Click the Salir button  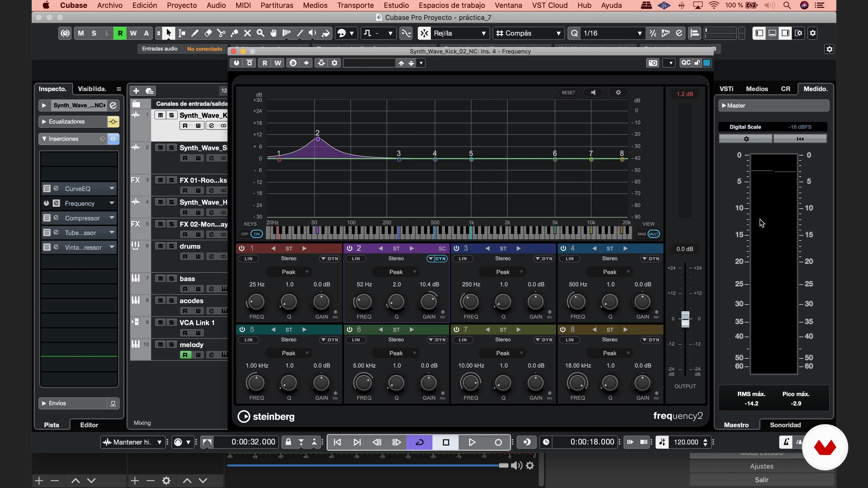pyautogui.click(x=762, y=480)
